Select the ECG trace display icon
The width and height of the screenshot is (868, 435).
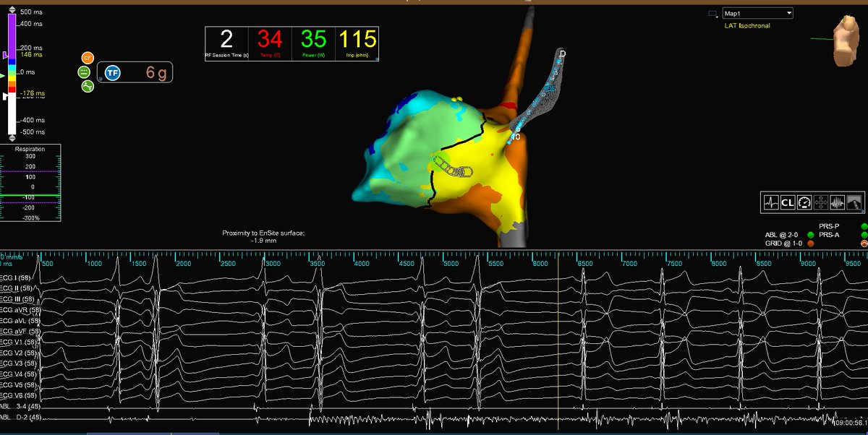(771, 202)
